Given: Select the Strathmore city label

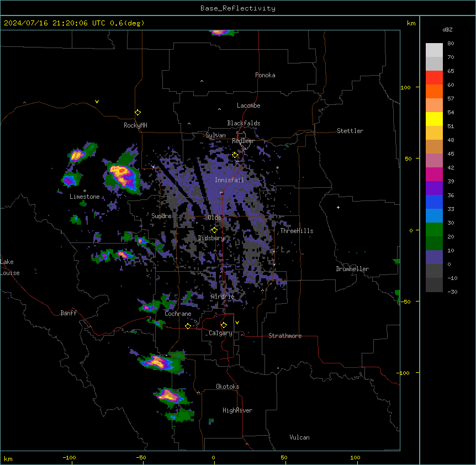Looking at the screenshot, I should click(x=285, y=336).
